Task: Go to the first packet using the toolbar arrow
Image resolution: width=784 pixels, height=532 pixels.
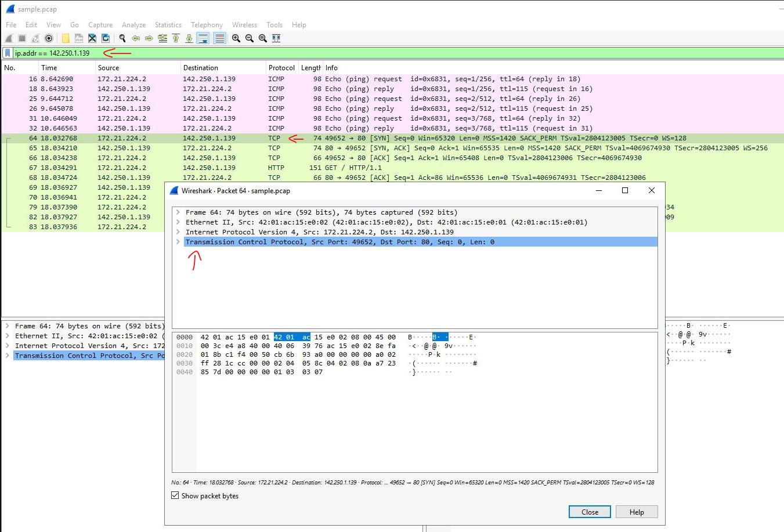Action: click(176, 38)
